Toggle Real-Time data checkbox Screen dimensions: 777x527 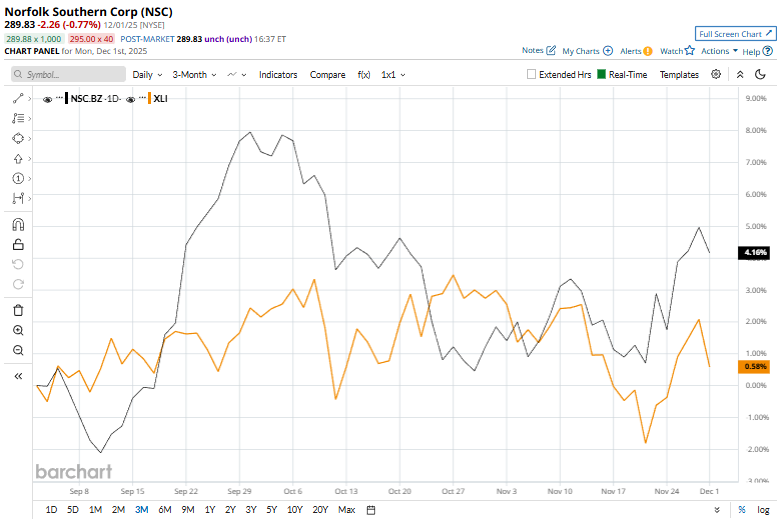tap(602, 74)
